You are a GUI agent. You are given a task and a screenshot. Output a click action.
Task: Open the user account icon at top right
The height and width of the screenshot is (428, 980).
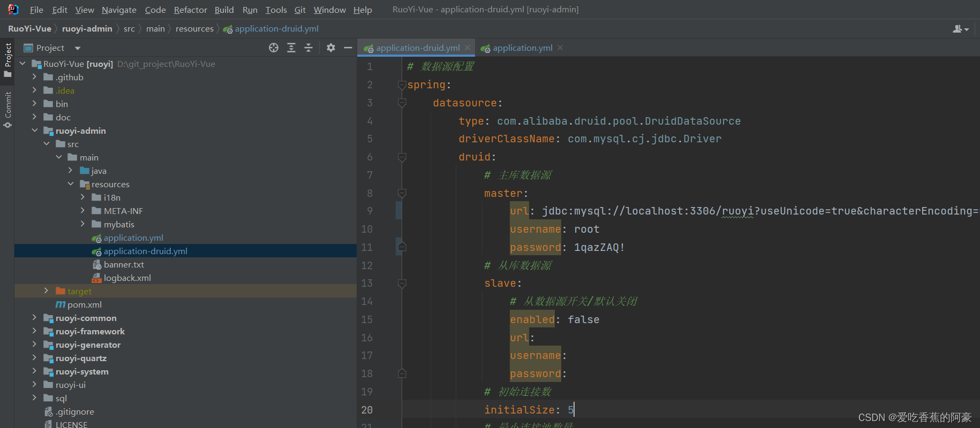pos(961,29)
